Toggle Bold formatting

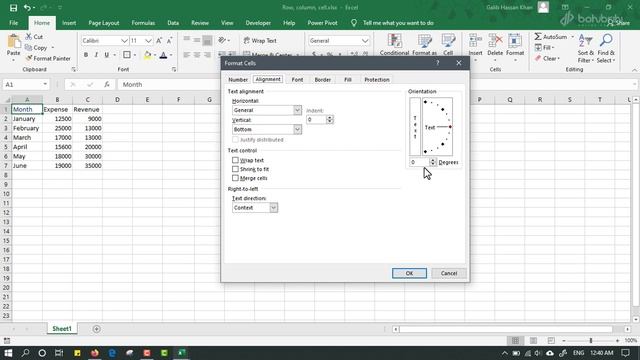point(86,55)
